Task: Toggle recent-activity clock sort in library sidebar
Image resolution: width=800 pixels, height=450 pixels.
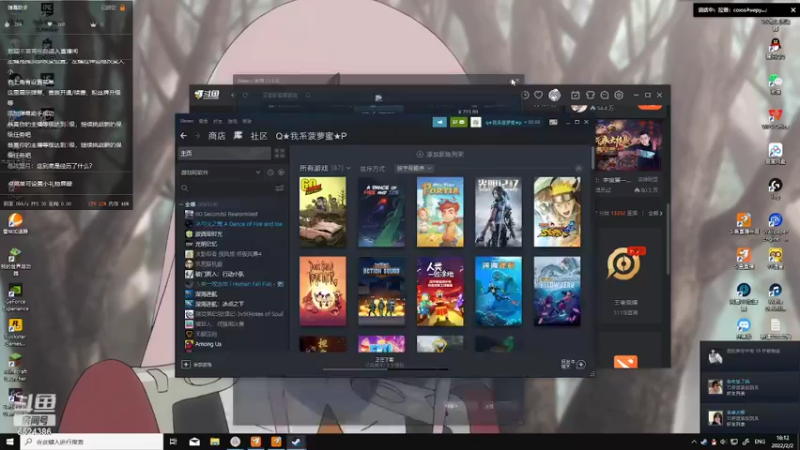Action: pyautogui.click(x=270, y=172)
